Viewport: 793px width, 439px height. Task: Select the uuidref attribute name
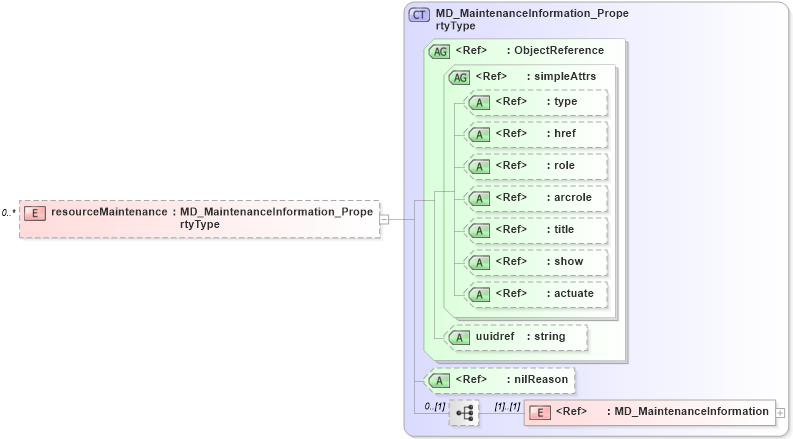tap(495, 336)
